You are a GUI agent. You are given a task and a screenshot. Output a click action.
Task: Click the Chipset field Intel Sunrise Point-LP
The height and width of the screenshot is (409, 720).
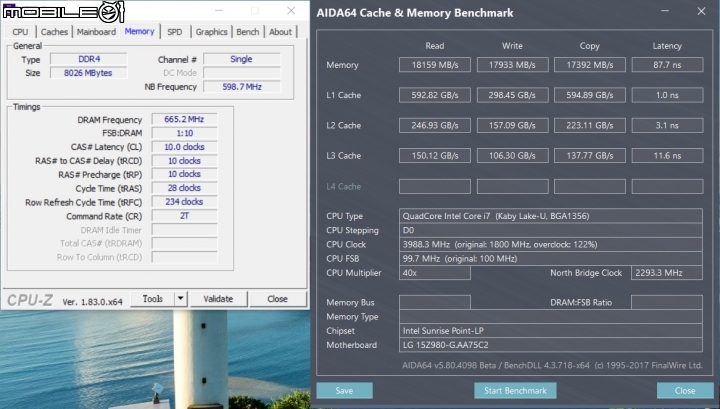coord(551,331)
